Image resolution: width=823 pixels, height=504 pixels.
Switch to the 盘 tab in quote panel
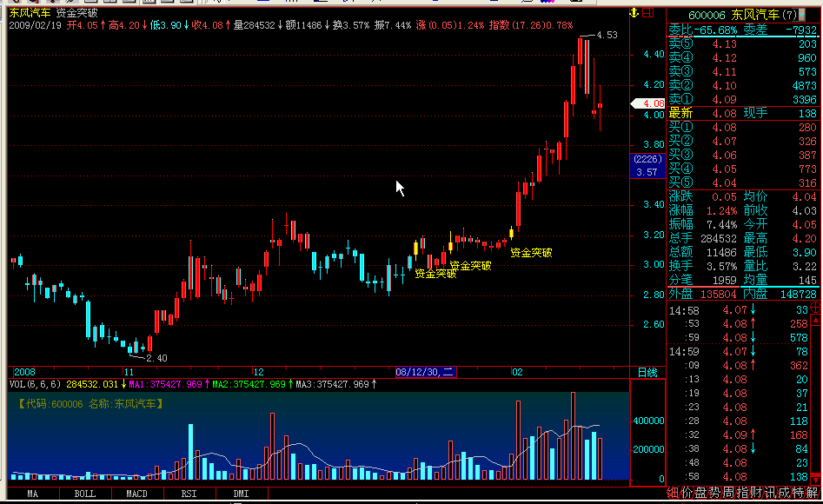click(x=700, y=493)
